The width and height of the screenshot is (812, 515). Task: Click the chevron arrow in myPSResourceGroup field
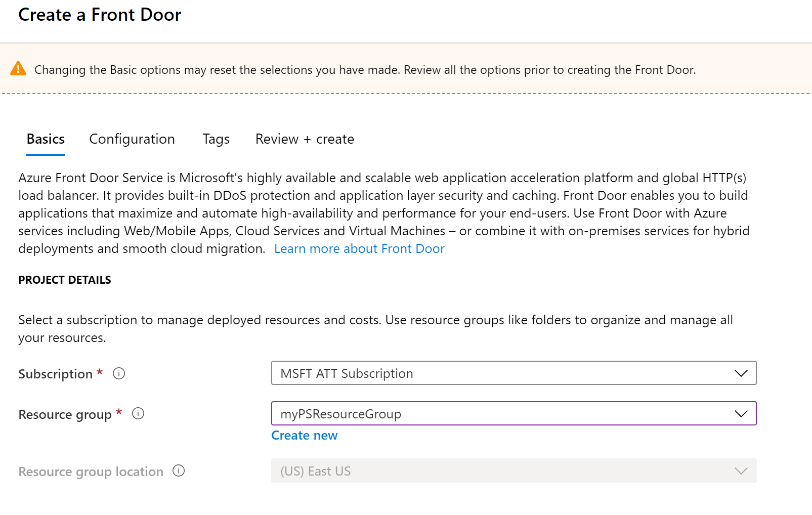click(x=741, y=414)
